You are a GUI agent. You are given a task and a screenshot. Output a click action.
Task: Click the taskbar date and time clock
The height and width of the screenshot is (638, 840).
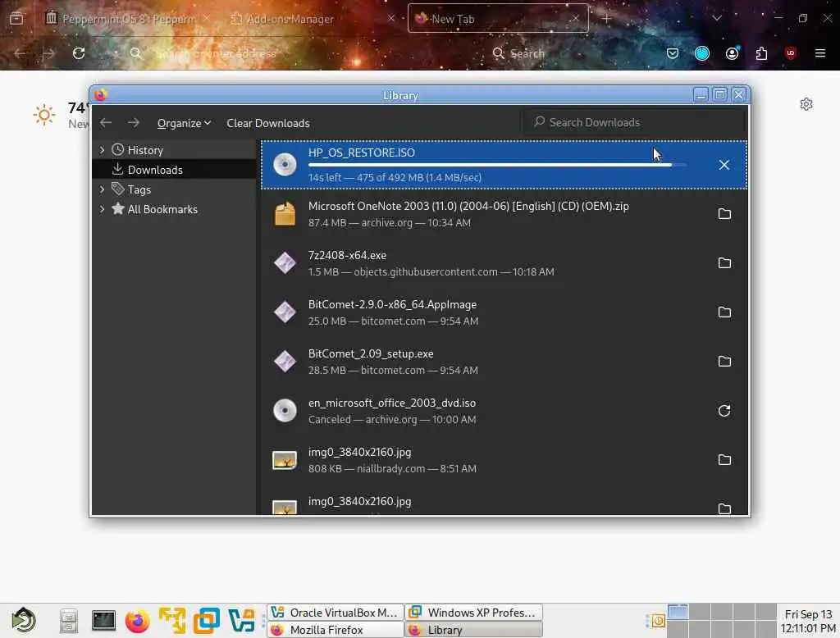pyautogui.click(x=808, y=621)
